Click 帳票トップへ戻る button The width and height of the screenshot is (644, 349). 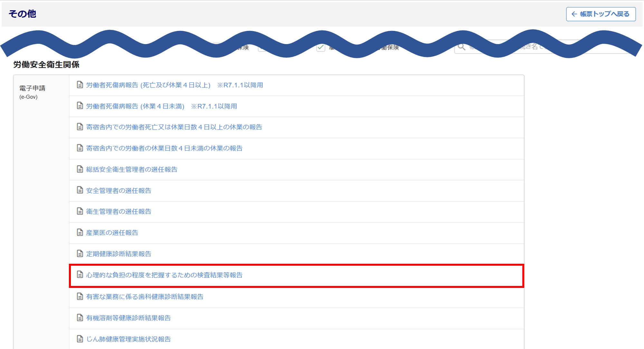click(601, 14)
